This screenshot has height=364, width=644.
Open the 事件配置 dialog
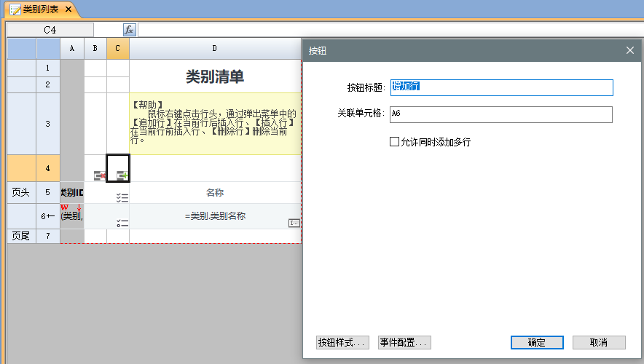click(x=404, y=342)
